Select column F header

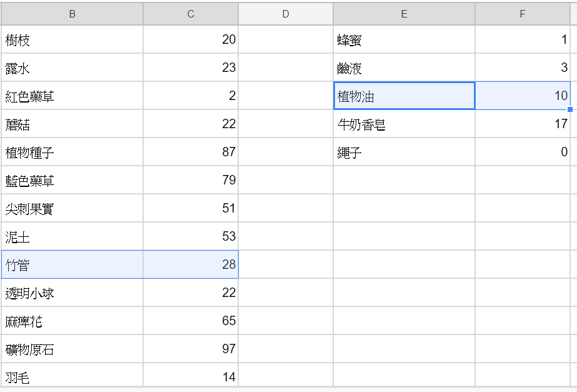(523, 14)
